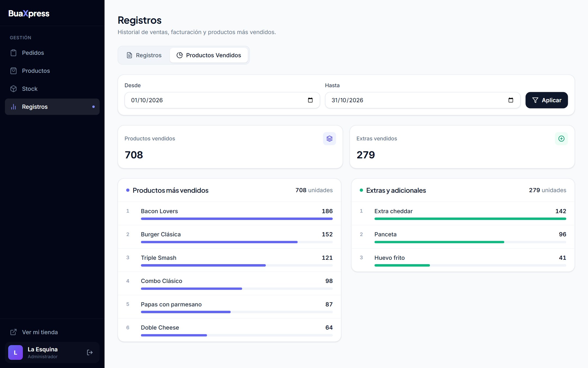The height and width of the screenshot is (368, 588).
Task: Switch to the Registros tab
Action: [x=144, y=55]
